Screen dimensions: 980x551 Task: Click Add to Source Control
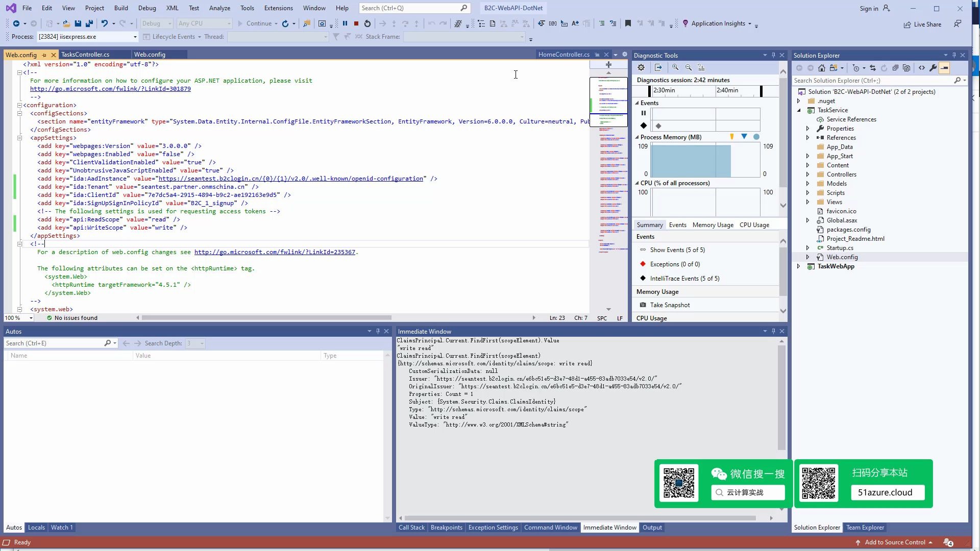894,542
